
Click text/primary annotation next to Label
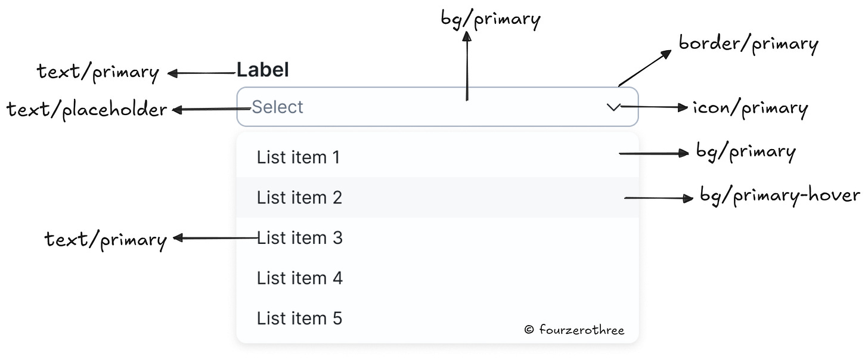[x=98, y=73]
